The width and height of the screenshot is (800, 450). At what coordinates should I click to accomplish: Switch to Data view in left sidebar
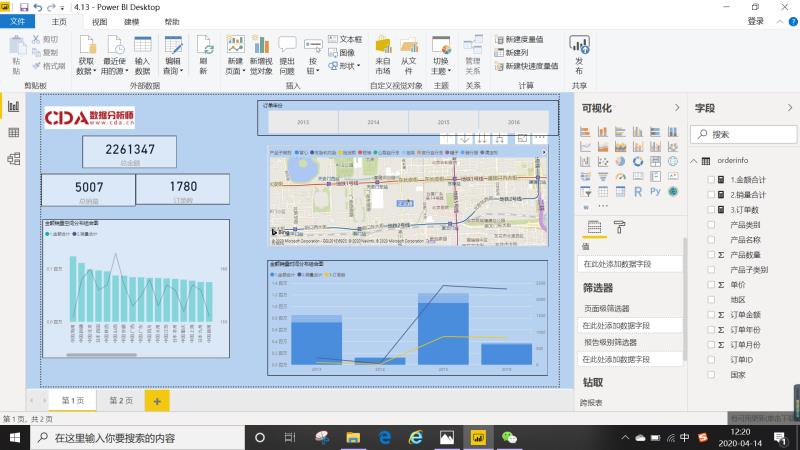[x=14, y=132]
